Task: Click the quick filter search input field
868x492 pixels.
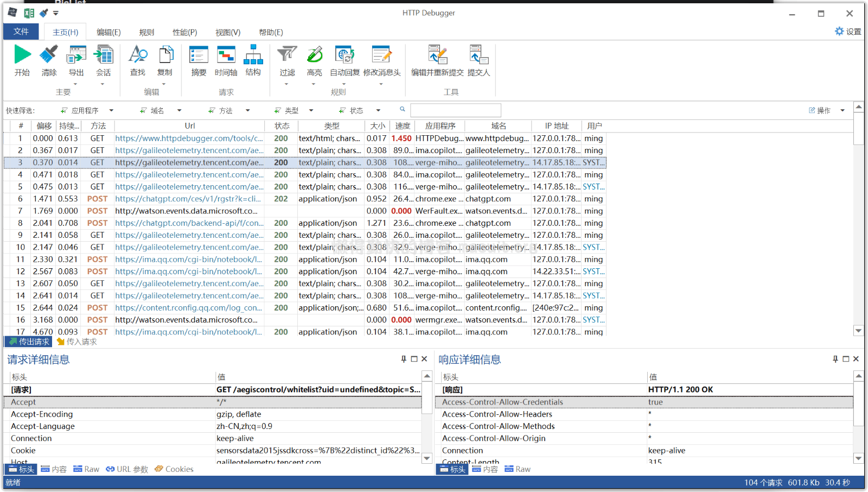Action: tap(456, 110)
